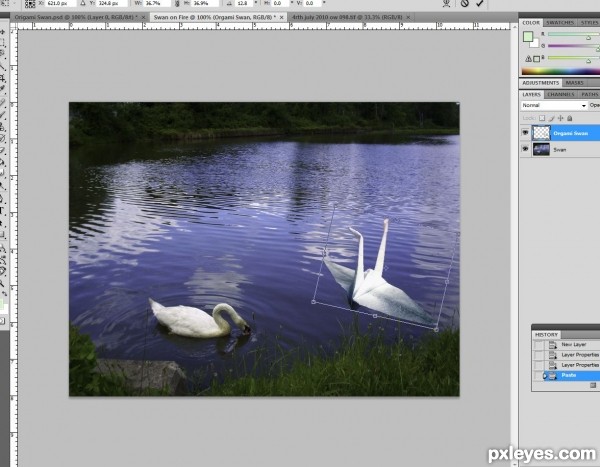Screen dimensions: 600x467
Task: Switch to the Paths tab
Action: click(x=590, y=94)
